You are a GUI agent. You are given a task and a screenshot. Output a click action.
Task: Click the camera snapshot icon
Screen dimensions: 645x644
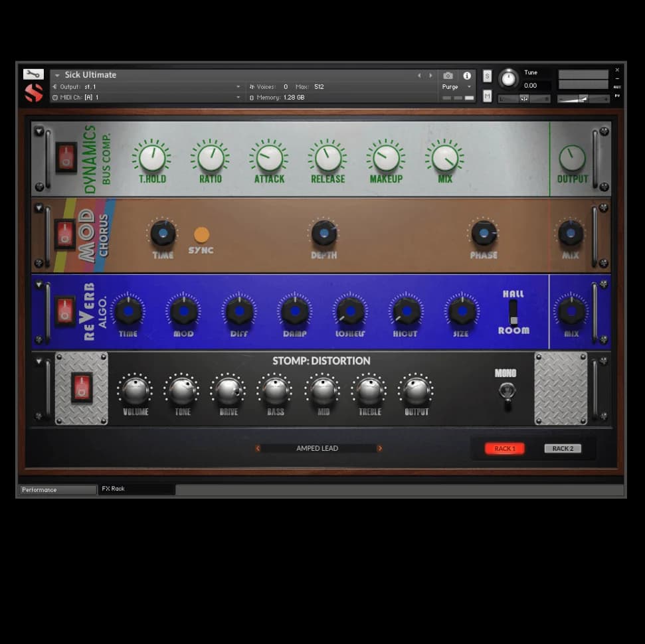tap(448, 76)
